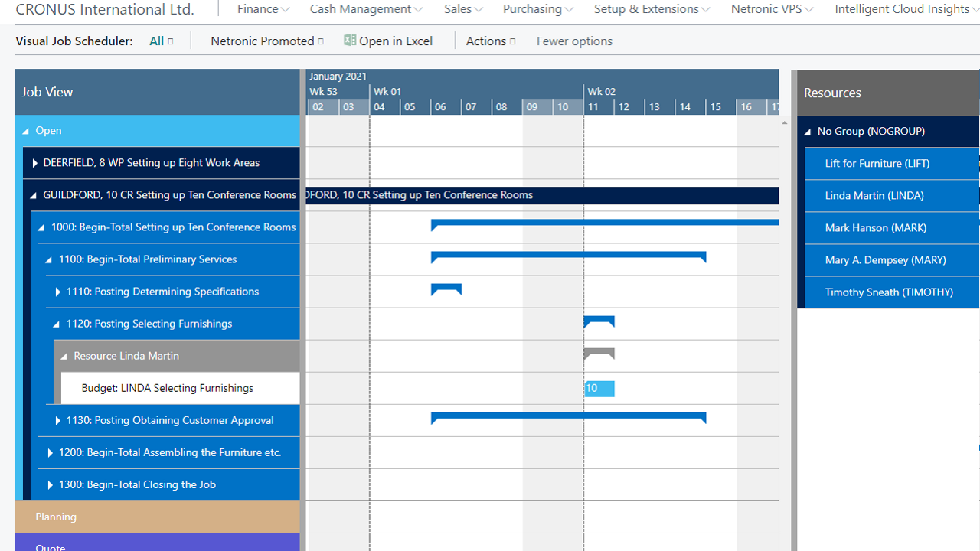This screenshot has width=980, height=551.
Task: Expand task 1130 Posting Obtaining Customer Approval
Action: [58, 419]
